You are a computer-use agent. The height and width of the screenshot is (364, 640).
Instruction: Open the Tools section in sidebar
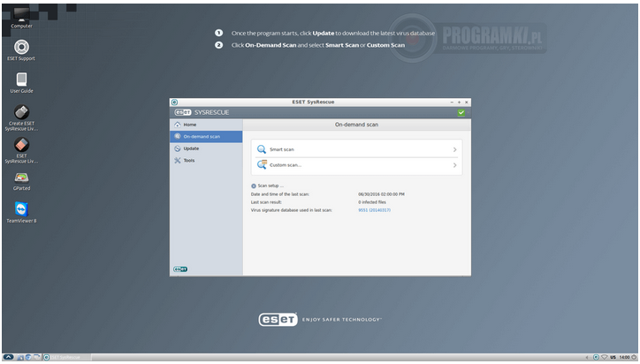pos(206,161)
